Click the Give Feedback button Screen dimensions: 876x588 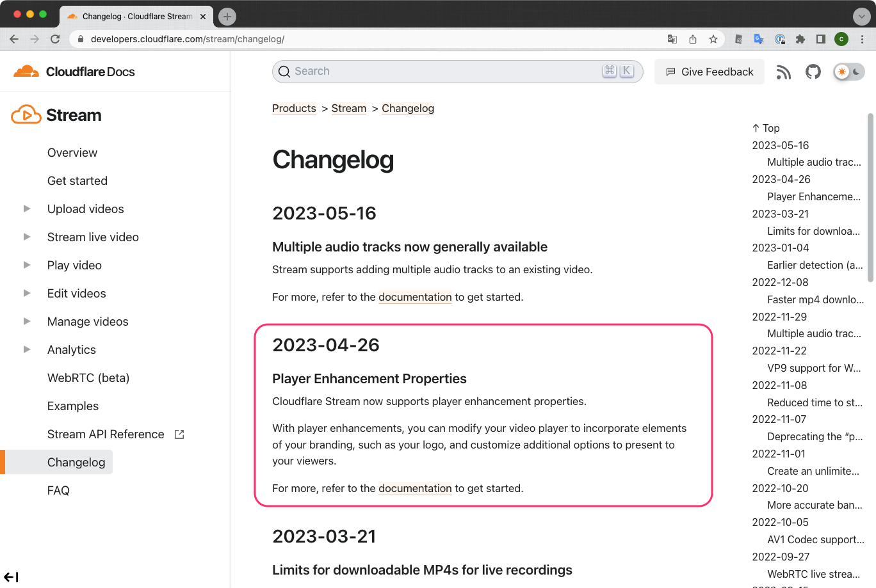709,72
